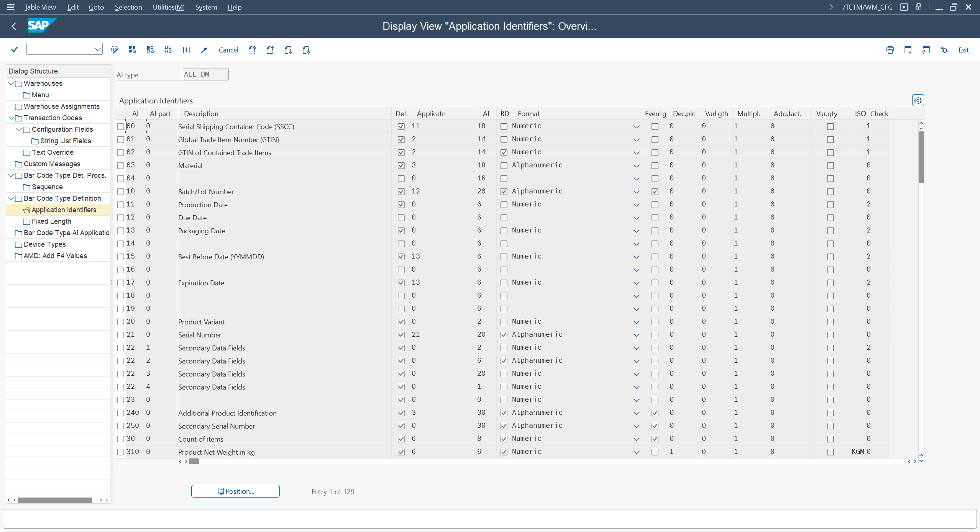The image size is (980, 532).
Task: Click the Position... button
Action: pyautogui.click(x=235, y=491)
